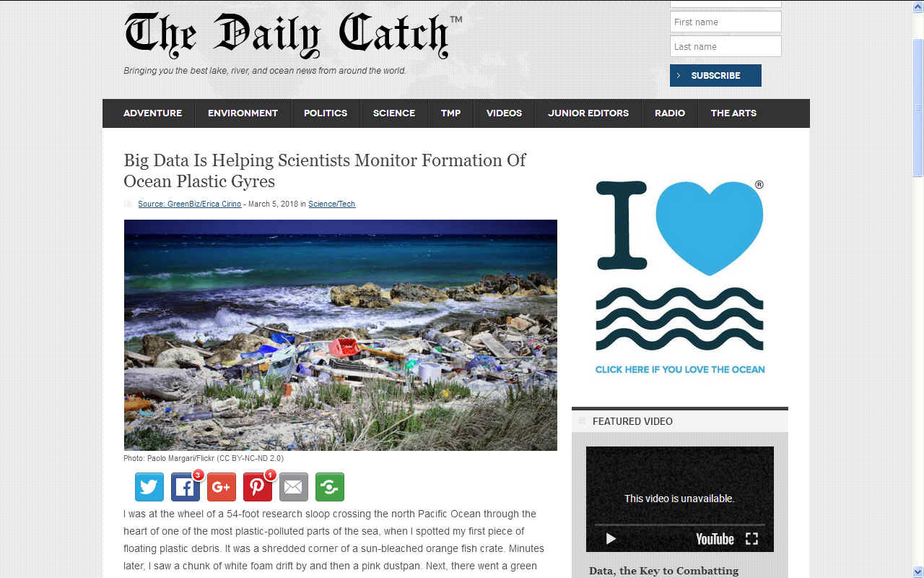This screenshot has width=924, height=578.
Task: Open more sharing options green icon
Action: [330, 487]
